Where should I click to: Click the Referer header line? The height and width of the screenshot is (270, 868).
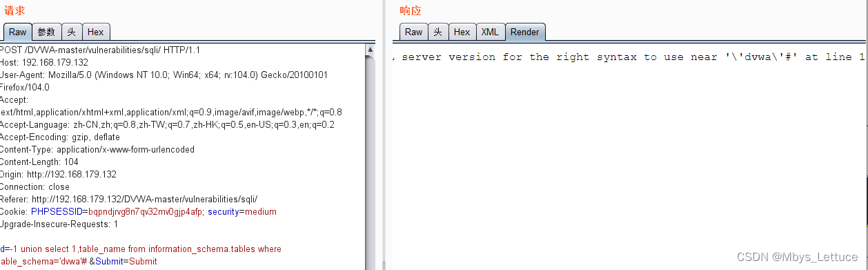[x=128, y=199]
